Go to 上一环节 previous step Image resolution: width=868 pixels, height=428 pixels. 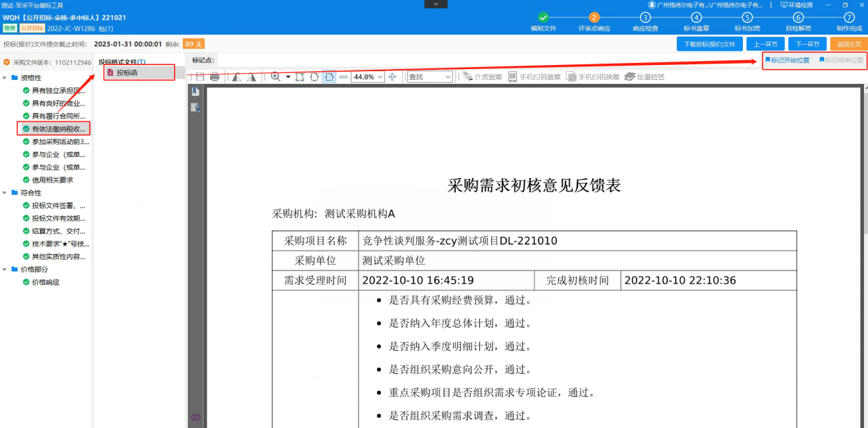coord(766,44)
